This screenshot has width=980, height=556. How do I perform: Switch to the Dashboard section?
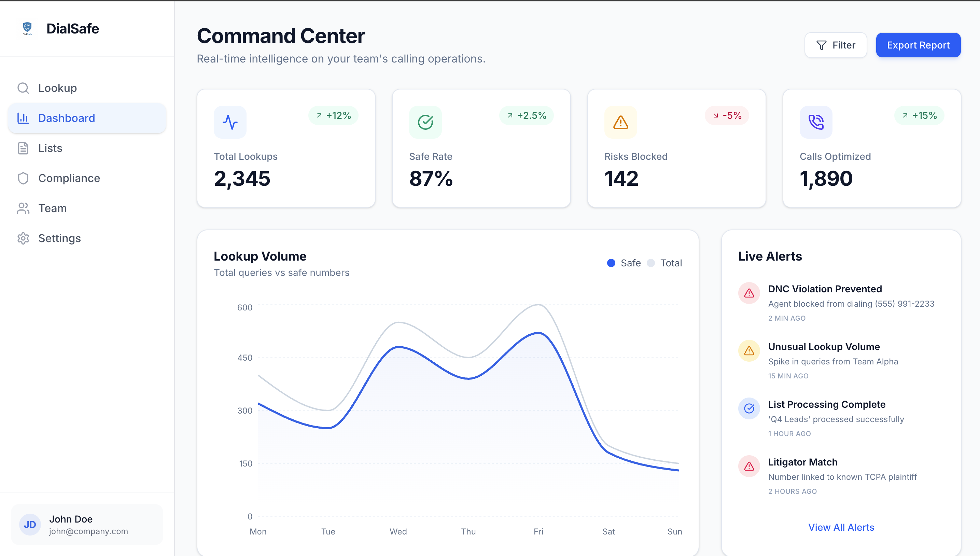tap(67, 118)
